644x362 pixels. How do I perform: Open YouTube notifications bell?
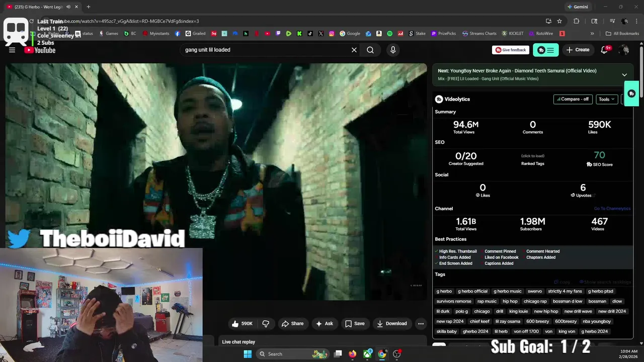pyautogui.click(x=605, y=50)
